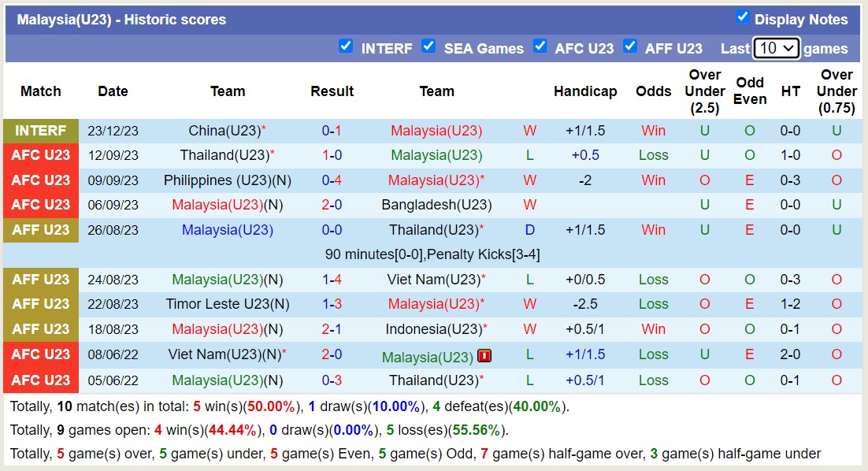The height and width of the screenshot is (471, 868).
Task: Uncheck the INTERF filter checkbox
Action: (346, 46)
